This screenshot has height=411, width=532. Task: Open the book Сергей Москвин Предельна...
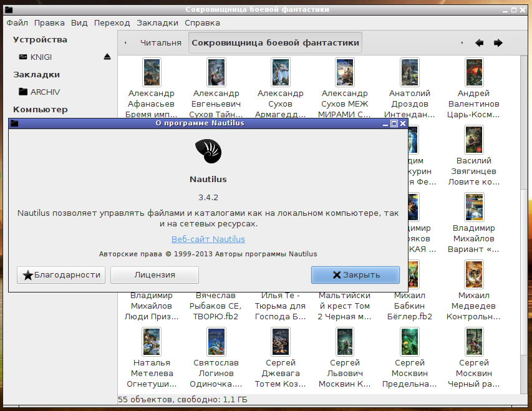coord(410,358)
